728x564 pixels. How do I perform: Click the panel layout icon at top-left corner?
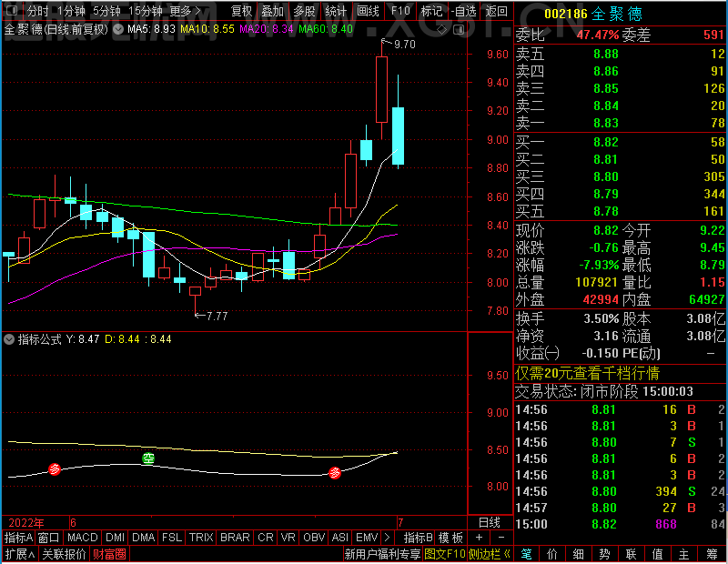click(11, 10)
